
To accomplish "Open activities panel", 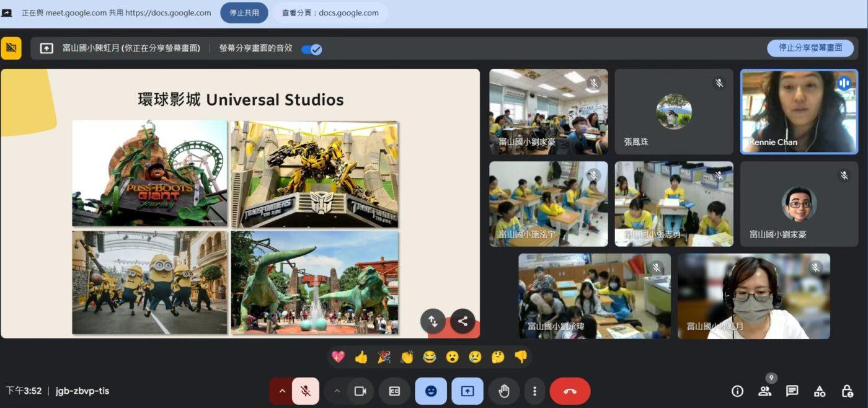I will [x=820, y=391].
